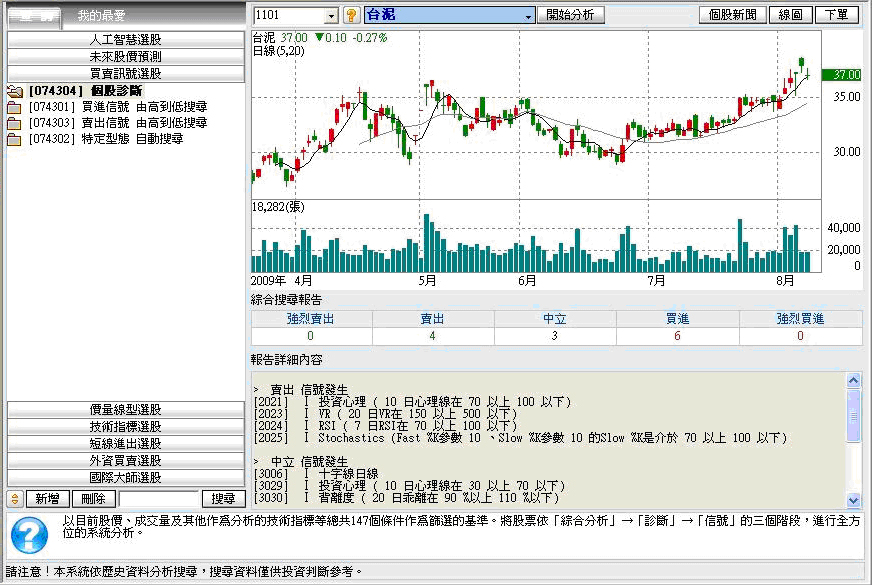
Task: Open the 線圖 chart view
Action: coord(790,15)
